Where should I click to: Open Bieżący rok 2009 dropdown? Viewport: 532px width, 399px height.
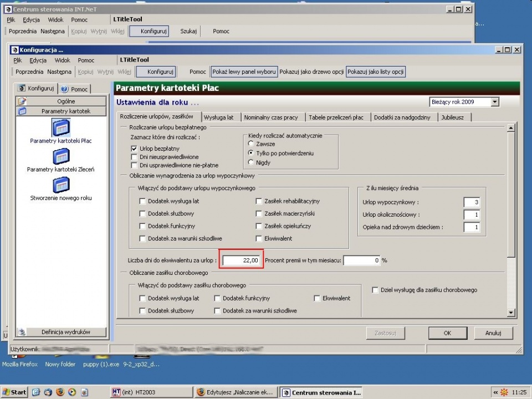coord(495,102)
